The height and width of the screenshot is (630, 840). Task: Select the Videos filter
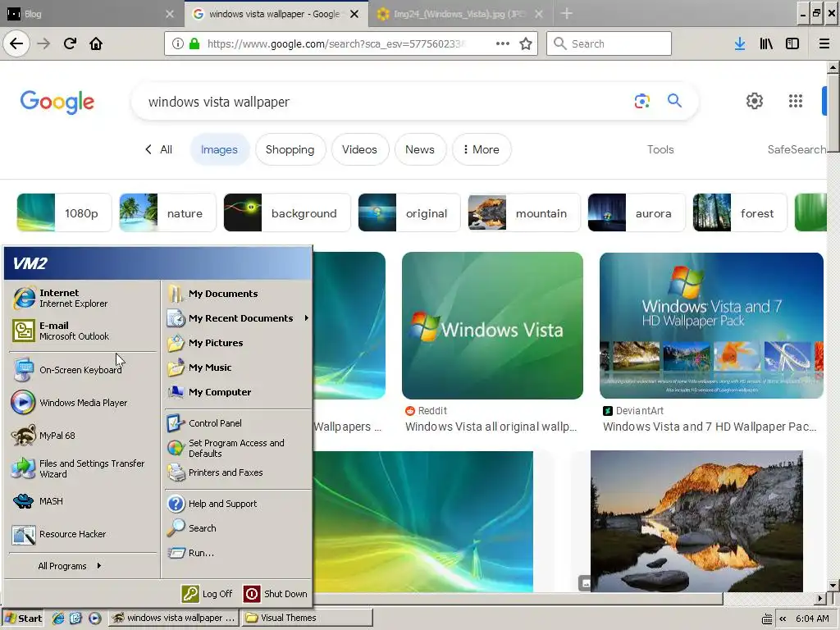359,149
